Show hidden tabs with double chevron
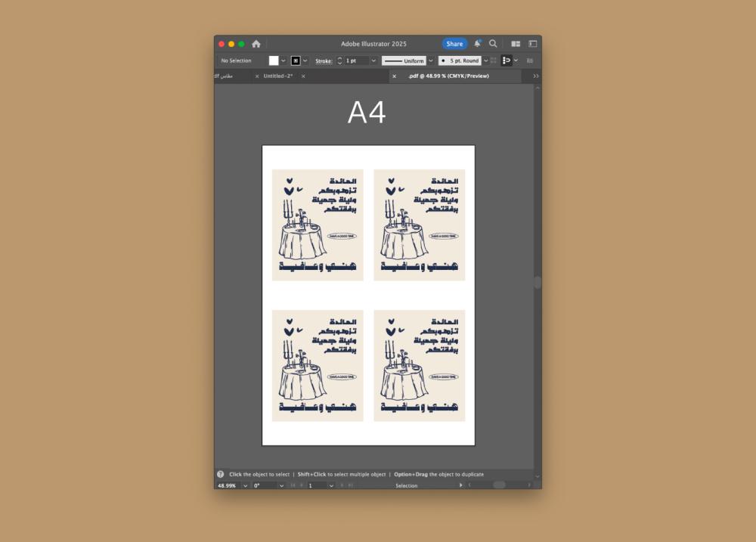 (535, 76)
